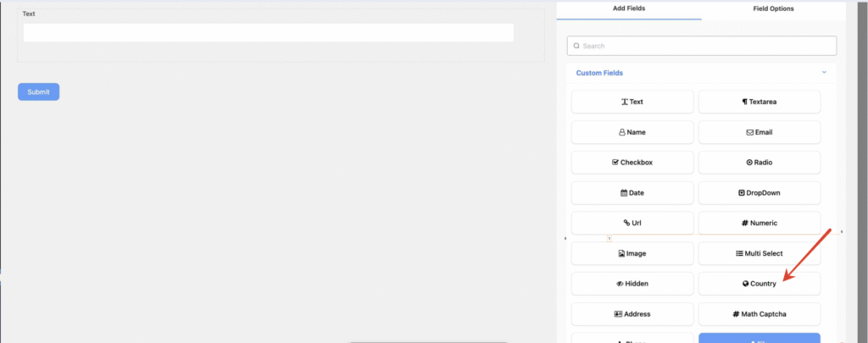The height and width of the screenshot is (343, 868).
Task: Add the Checkbox field type
Action: 632,163
